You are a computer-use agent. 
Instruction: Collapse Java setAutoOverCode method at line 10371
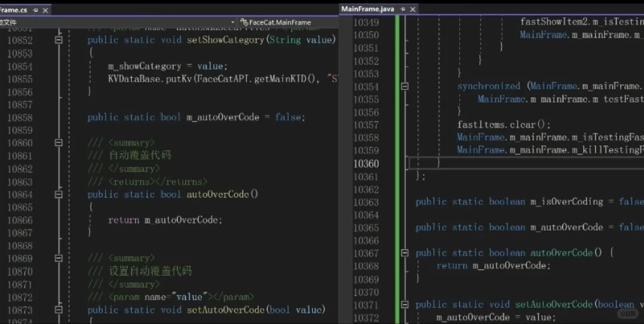click(x=404, y=304)
